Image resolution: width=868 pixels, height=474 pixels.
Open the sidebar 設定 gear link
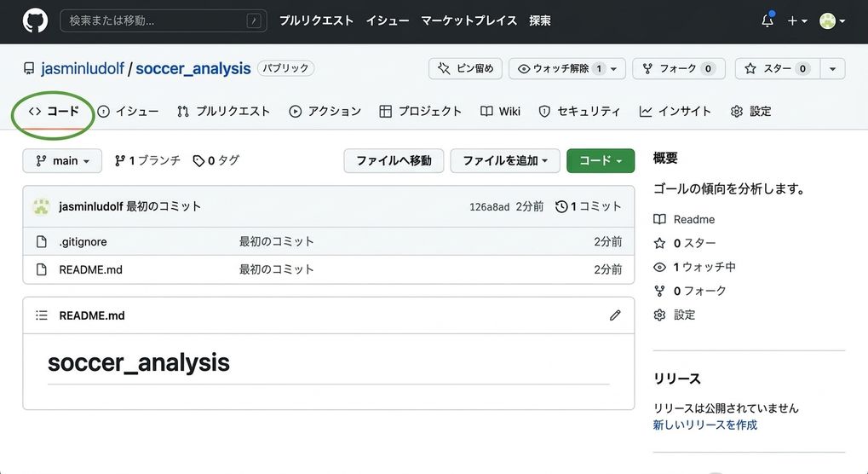point(675,315)
